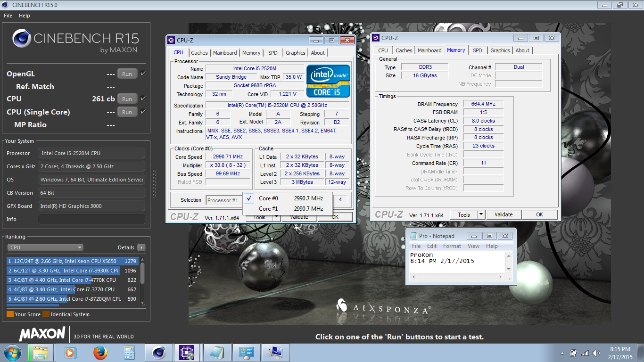Click the Cinebench ranking list scrollbar
Viewport: 644px width, 362px height.
coord(142,281)
